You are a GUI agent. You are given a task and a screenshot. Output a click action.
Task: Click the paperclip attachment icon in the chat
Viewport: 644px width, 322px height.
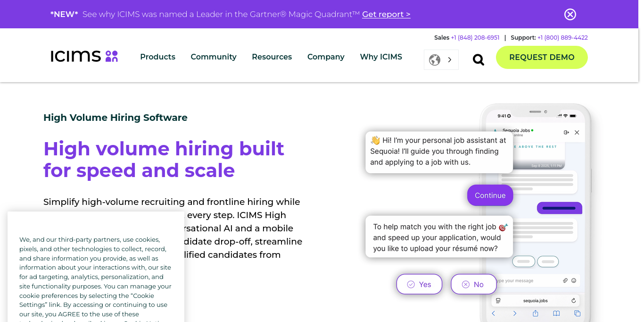[x=565, y=280]
